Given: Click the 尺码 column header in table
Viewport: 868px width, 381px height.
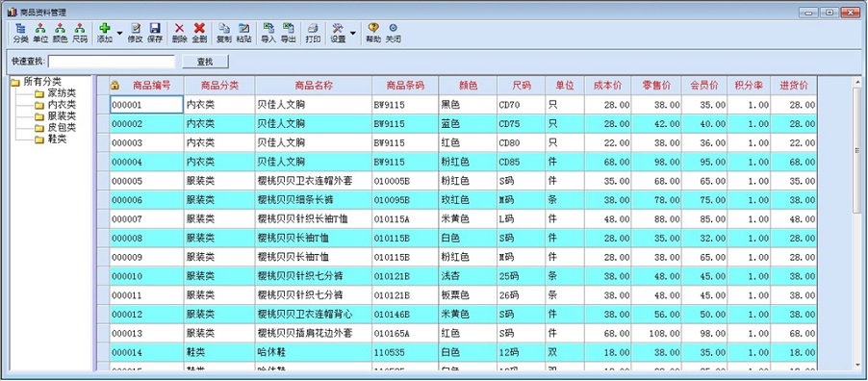Looking at the screenshot, I should point(521,86).
